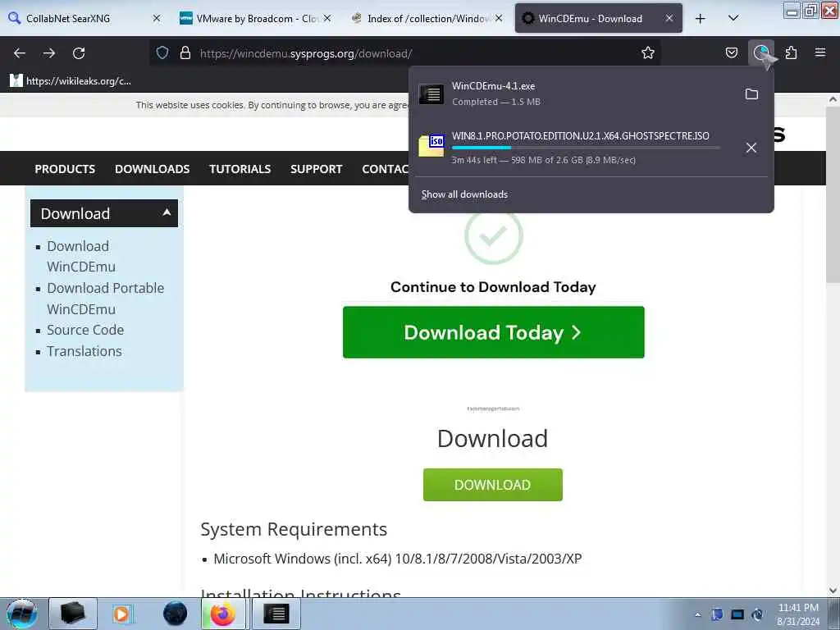This screenshot has height=630, width=840.
Task: Open the Source Code sidebar link
Action: [85, 330]
